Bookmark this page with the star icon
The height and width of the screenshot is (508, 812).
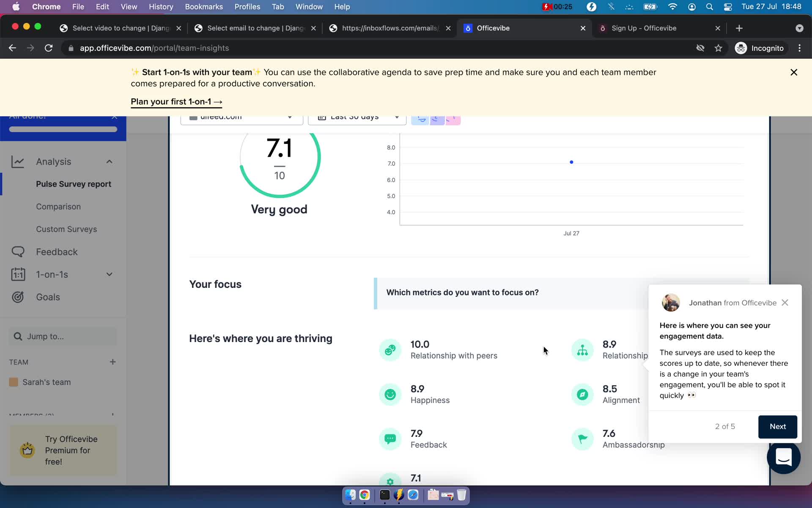click(x=718, y=48)
